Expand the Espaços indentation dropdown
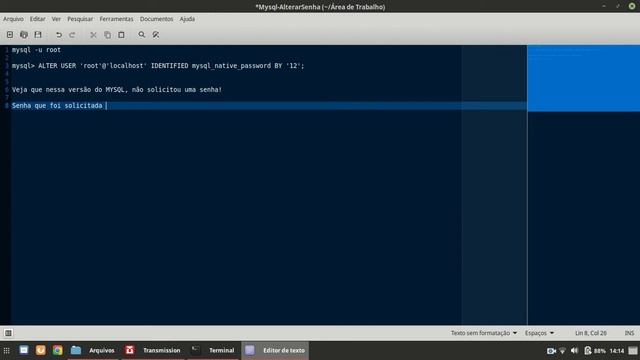The height and width of the screenshot is (360, 640). pos(539,333)
